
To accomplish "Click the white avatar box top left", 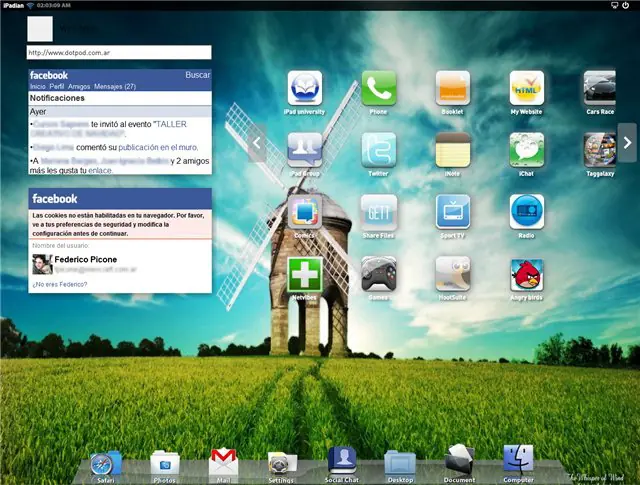I will tap(40, 29).
